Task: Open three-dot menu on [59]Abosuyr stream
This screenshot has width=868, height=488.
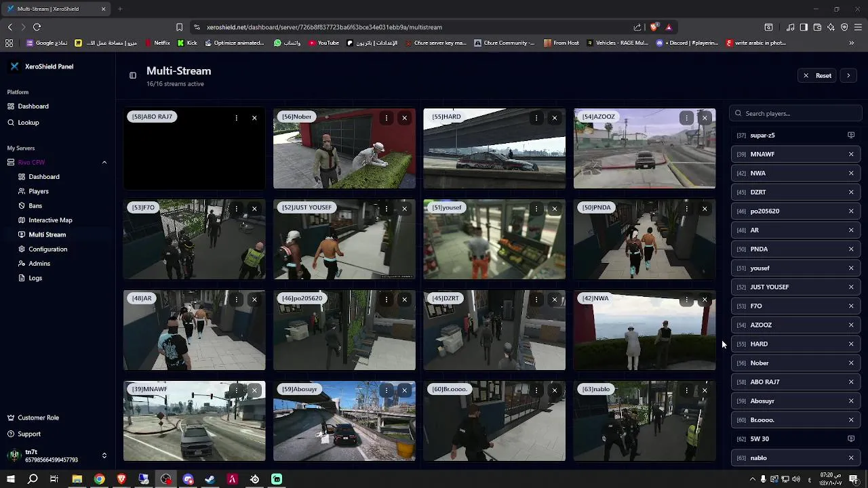Action: (x=386, y=390)
